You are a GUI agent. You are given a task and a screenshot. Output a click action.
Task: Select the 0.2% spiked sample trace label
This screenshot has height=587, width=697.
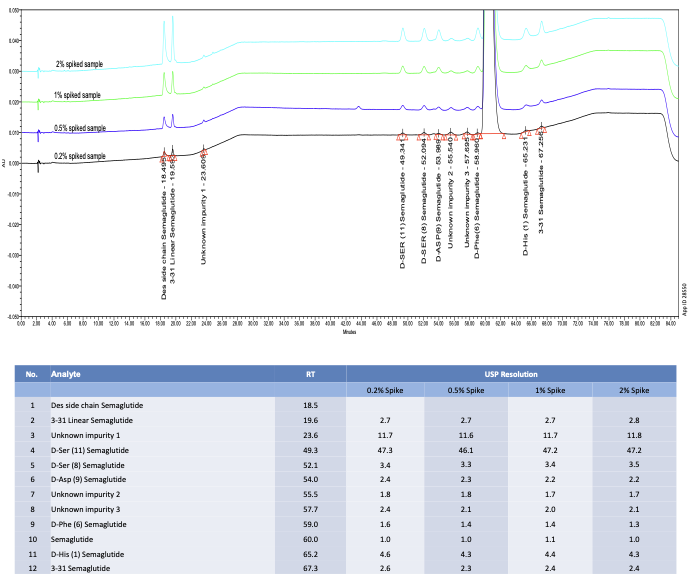pos(80,156)
